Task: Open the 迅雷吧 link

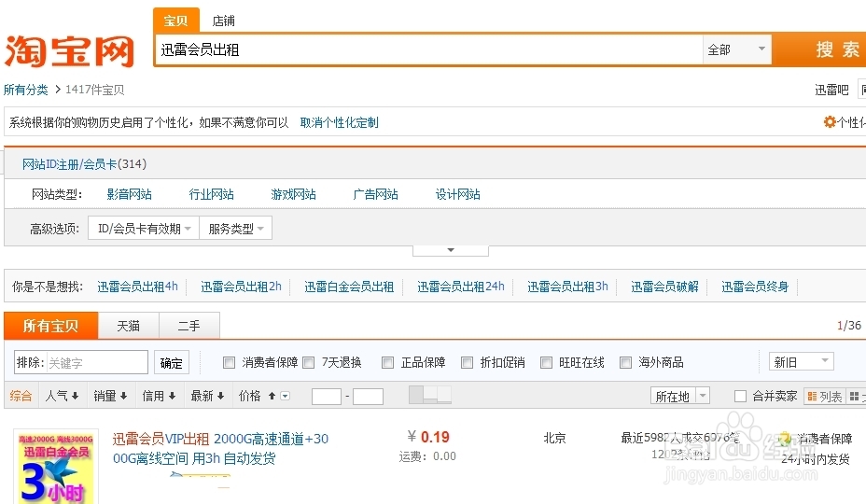Action: (x=831, y=90)
